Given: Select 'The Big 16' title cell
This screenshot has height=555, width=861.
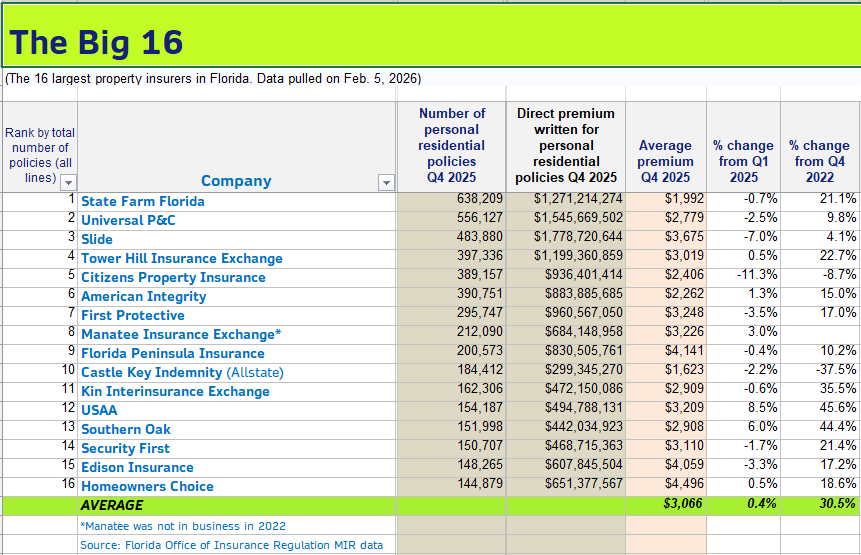Looking at the screenshot, I should click(96, 42).
